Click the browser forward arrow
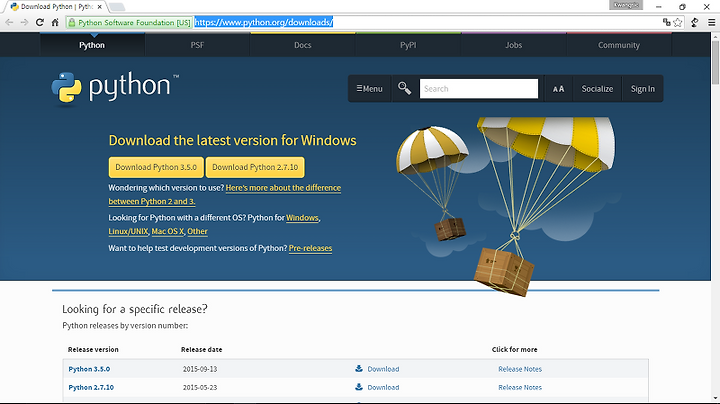The height and width of the screenshot is (404, 720). click(24, 22)
